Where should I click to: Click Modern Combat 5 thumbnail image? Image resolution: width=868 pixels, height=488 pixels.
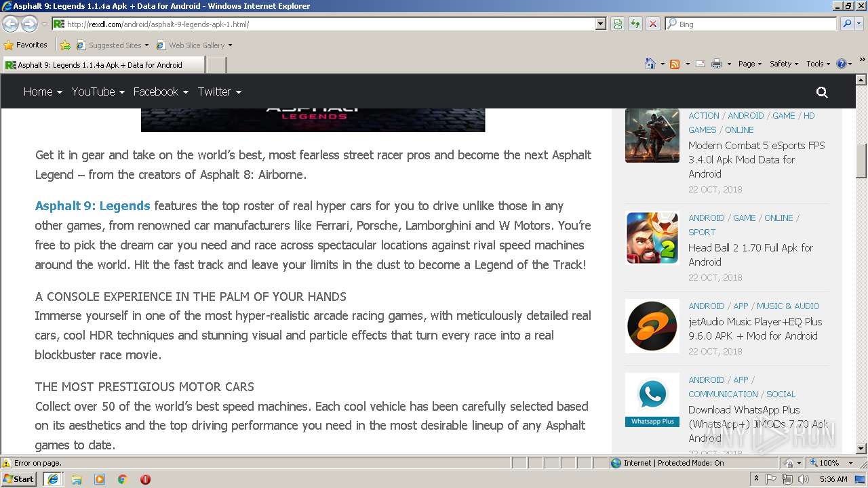click(652, 136)
